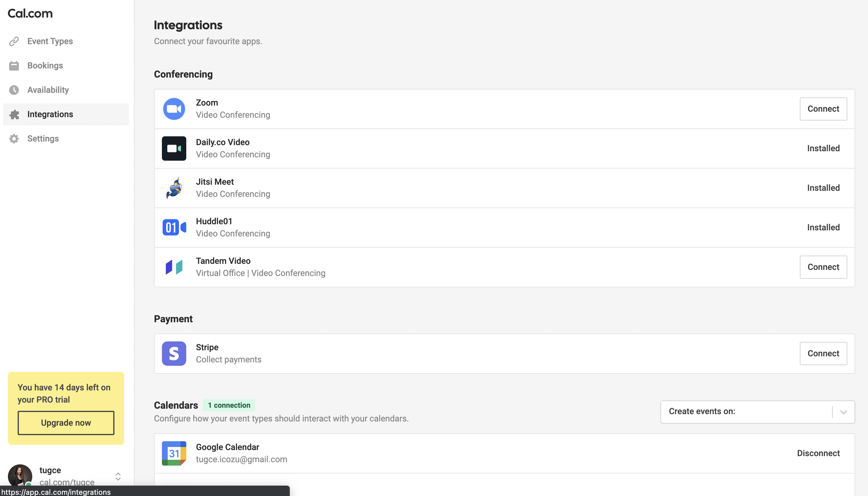Click the Zoom app icon
868x496 pixels.
pyautogui.click(x=174, y=109)
